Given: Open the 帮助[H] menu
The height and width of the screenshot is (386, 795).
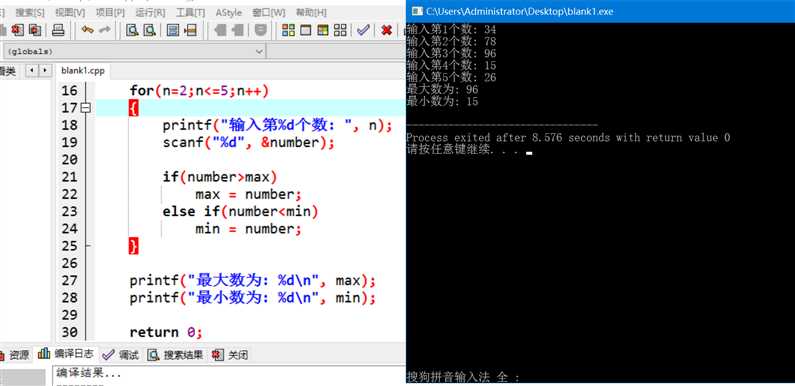Looking at the screenshot, I should pos(311,12).
